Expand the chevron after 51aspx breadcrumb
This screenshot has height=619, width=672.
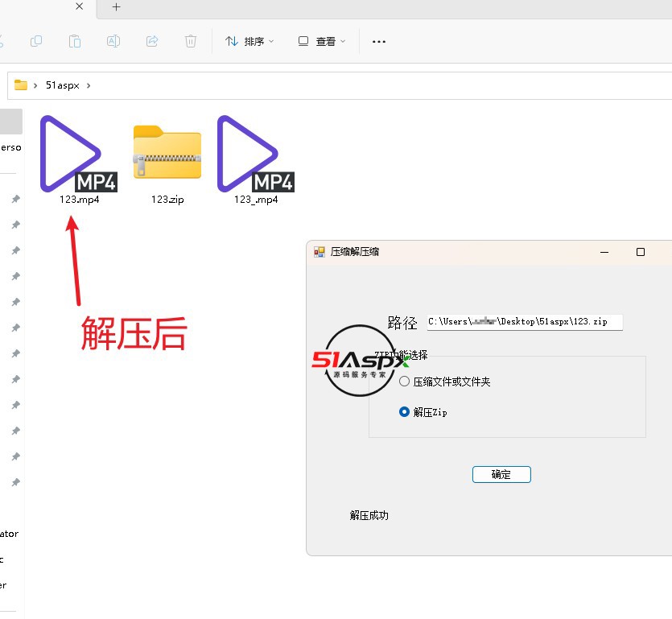89,85
